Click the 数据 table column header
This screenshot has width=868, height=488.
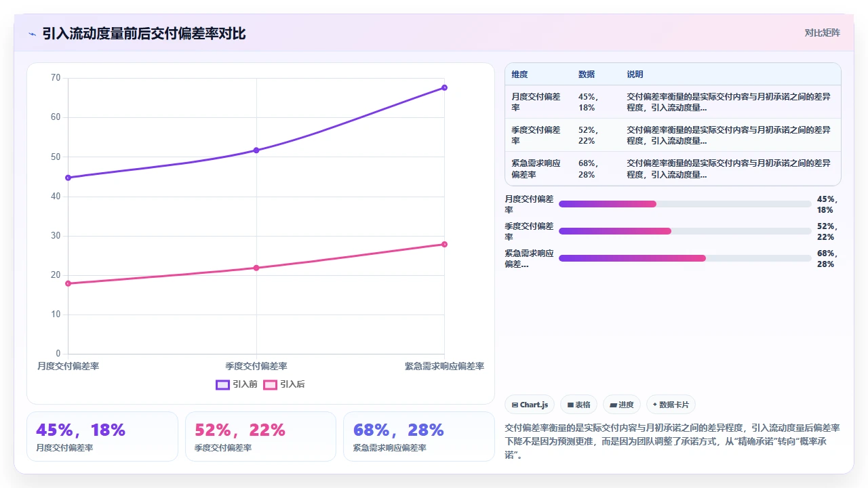coord(587,75)
